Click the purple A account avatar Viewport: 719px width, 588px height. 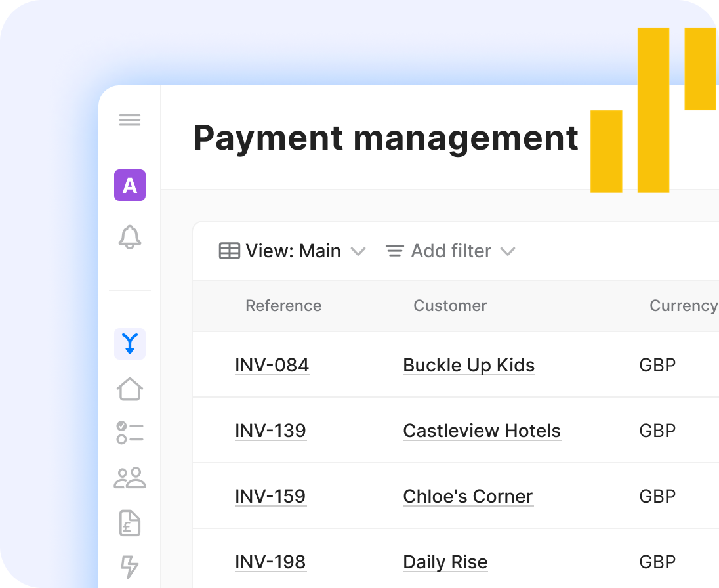click(x=130, y=185)
